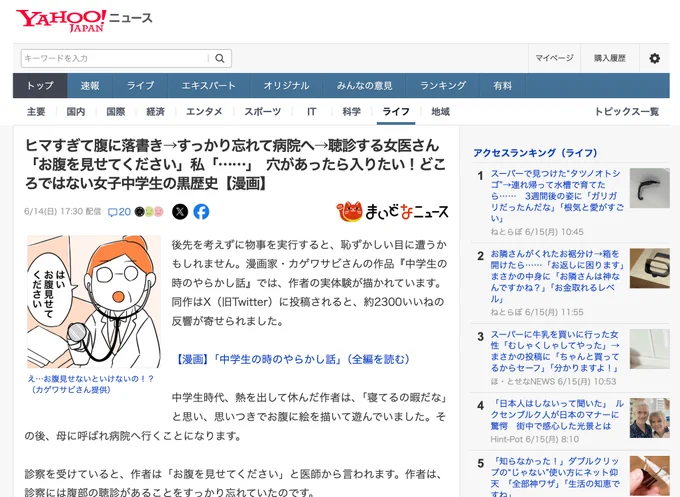
Task: Open the みんなの意見 tab
Action: 364,85
